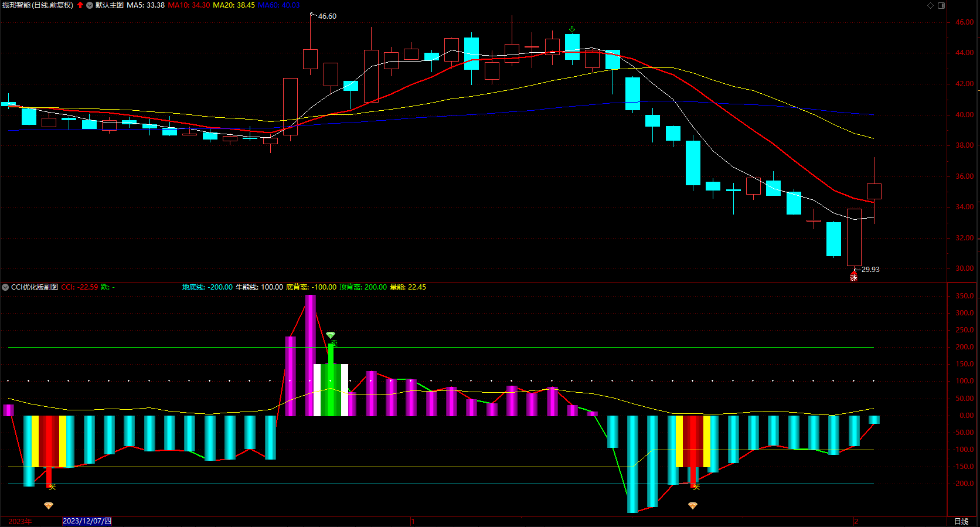Click the 地底线: -200.00 label
This screenshot has height=527, width=980.
207,287
